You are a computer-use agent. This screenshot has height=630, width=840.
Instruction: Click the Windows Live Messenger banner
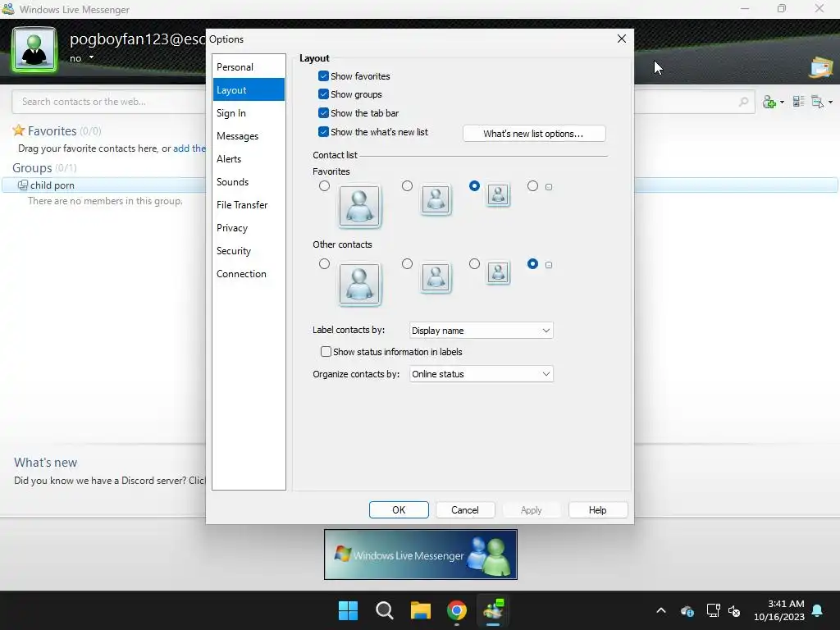(x=421, y=555)
